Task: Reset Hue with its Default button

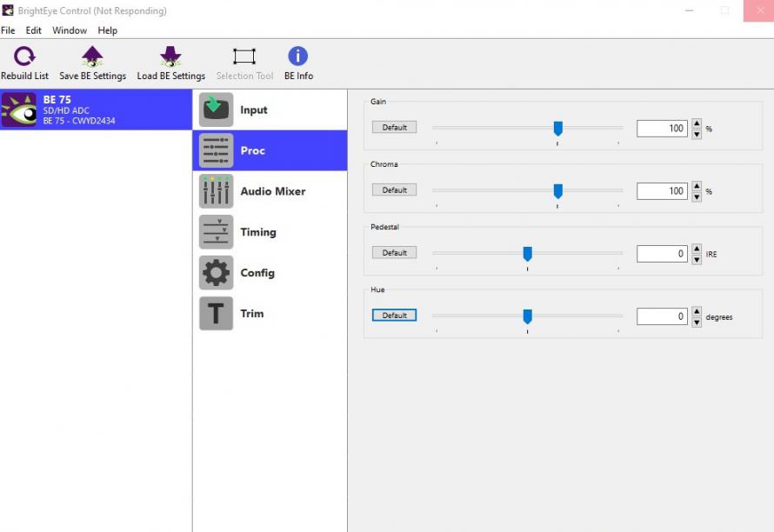Action: tap(395, 316)
